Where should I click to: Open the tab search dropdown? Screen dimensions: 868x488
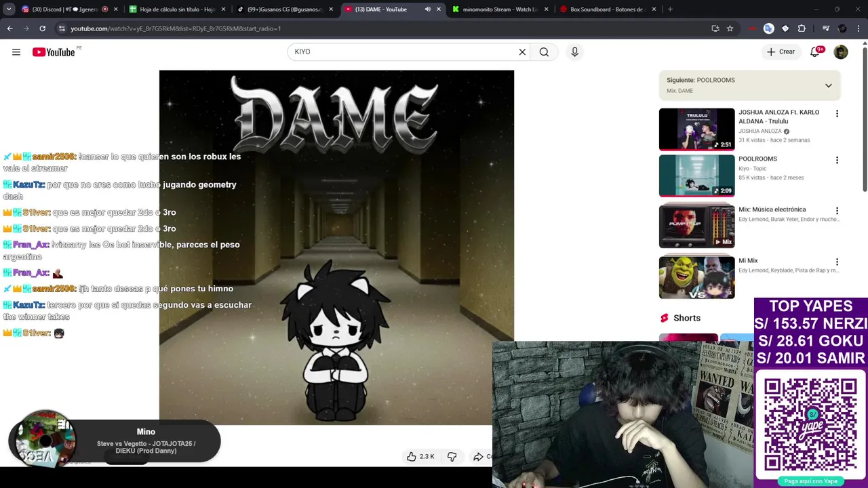[x=9, y=9]
